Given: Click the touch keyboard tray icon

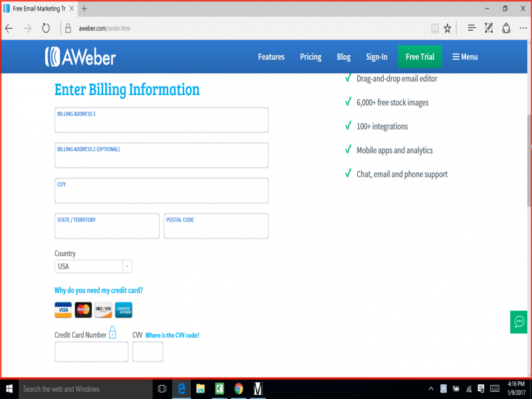Looking at the screenshot, I should (495, 389).
